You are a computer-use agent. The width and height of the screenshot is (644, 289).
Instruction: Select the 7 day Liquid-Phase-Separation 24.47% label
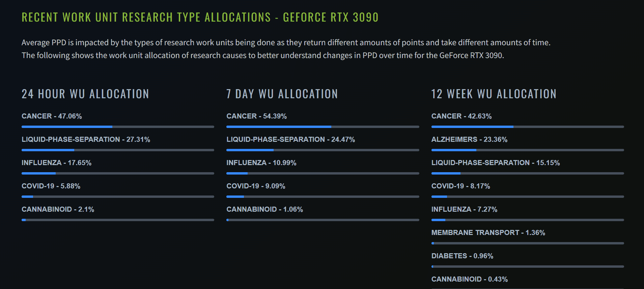click(290, 139)
